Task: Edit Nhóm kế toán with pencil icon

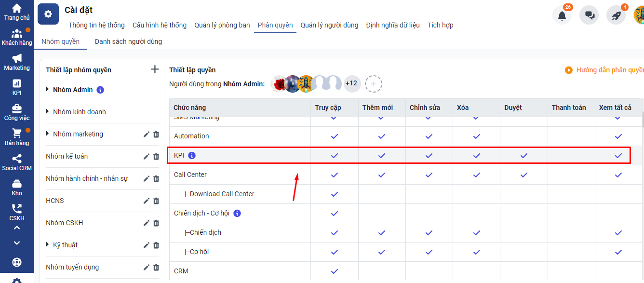Action: point(147,157)
